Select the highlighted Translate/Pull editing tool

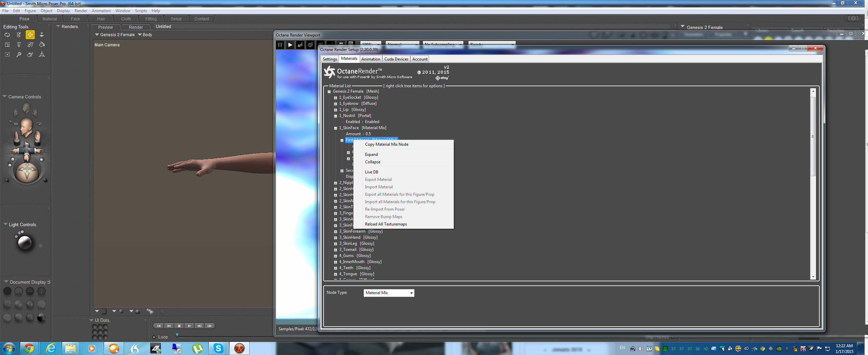[x=30, y=34]
